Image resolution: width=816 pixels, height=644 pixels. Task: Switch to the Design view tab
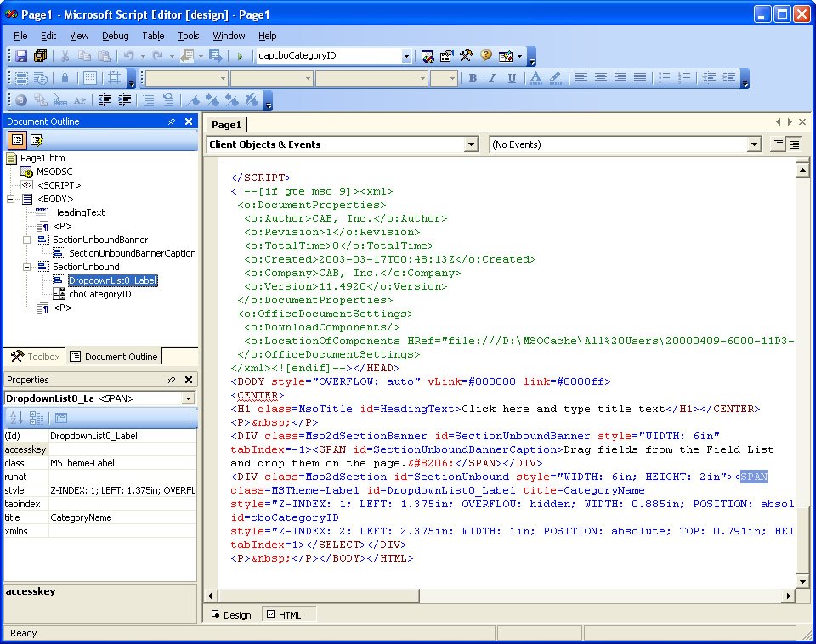point(230,614)
